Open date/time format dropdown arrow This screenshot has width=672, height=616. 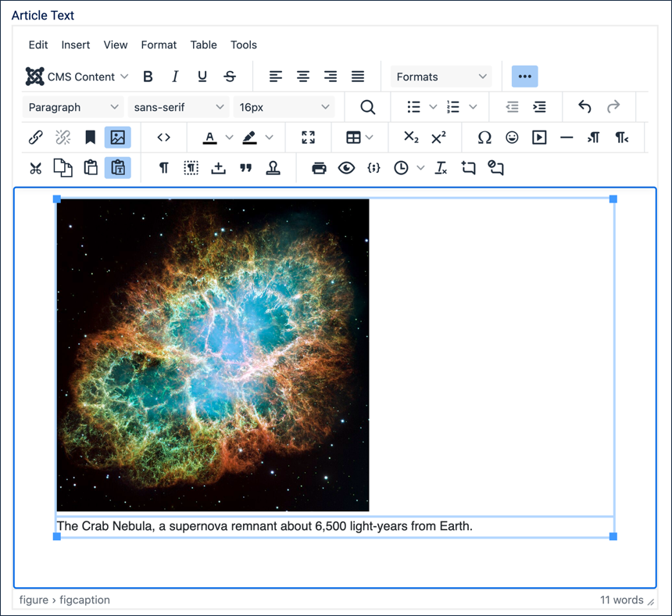tap(421, 168)
